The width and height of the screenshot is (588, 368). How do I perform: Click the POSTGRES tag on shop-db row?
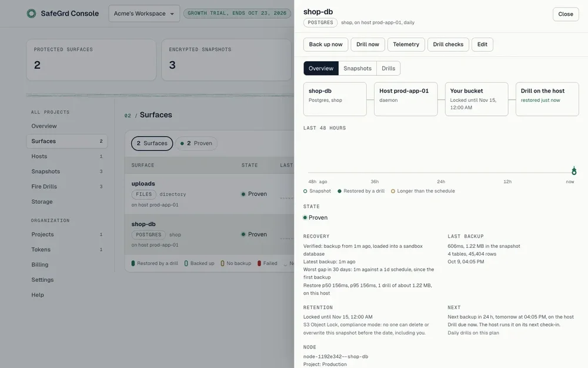(x=149, y=235)
